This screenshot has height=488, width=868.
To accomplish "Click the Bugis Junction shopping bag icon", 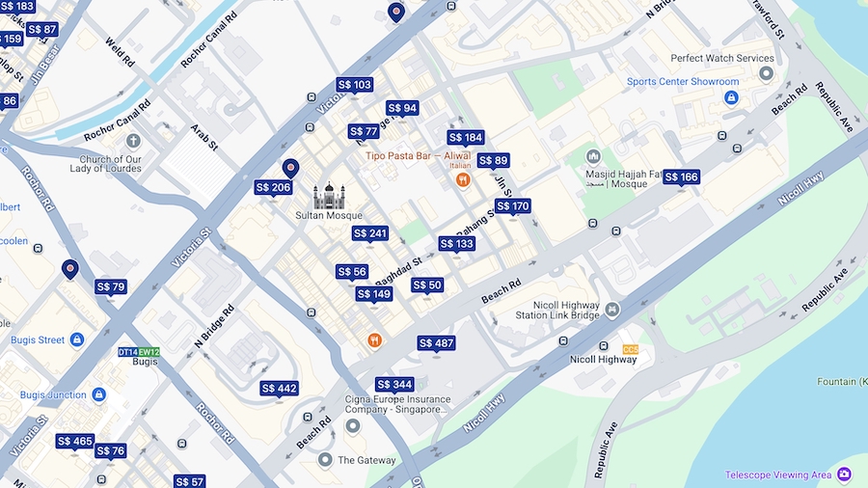I will (98, 394).
